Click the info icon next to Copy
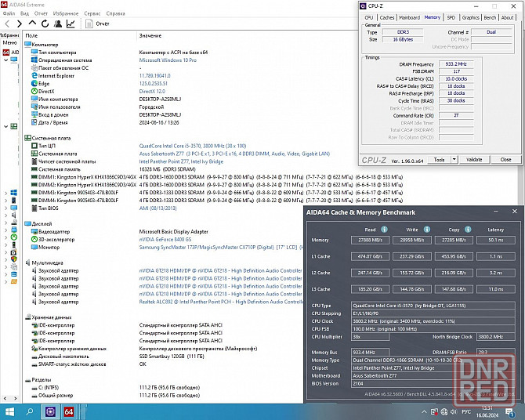 click(x=468, y=230)
